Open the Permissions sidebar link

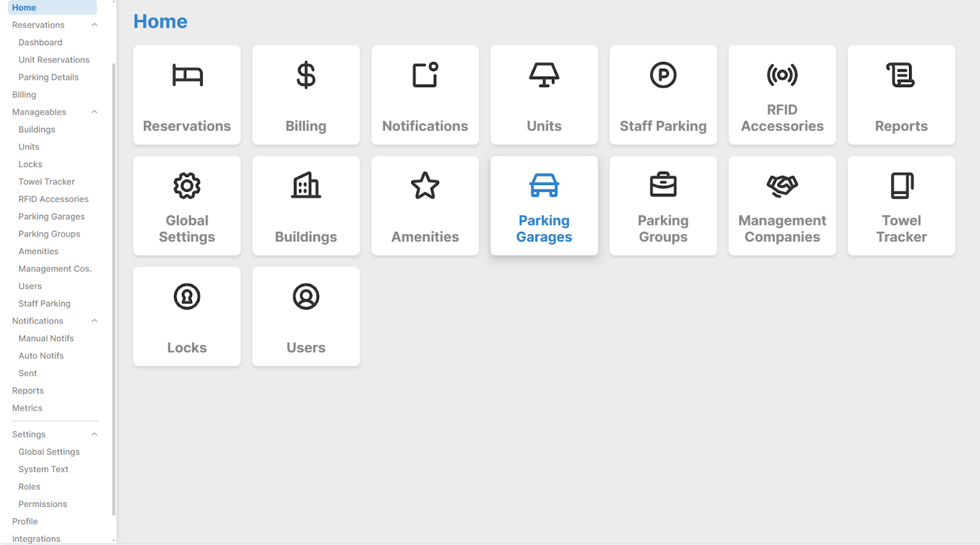(43, 505)
